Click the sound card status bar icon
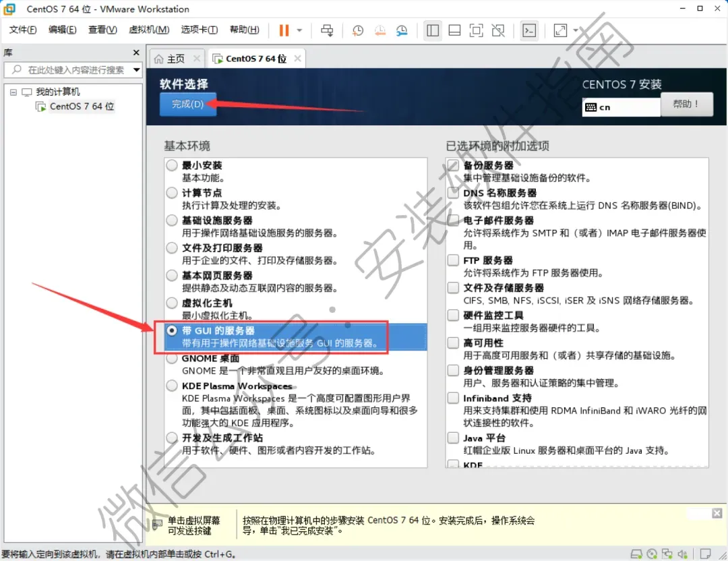Screen dimensions: 728x561 (x=682, y=554)
